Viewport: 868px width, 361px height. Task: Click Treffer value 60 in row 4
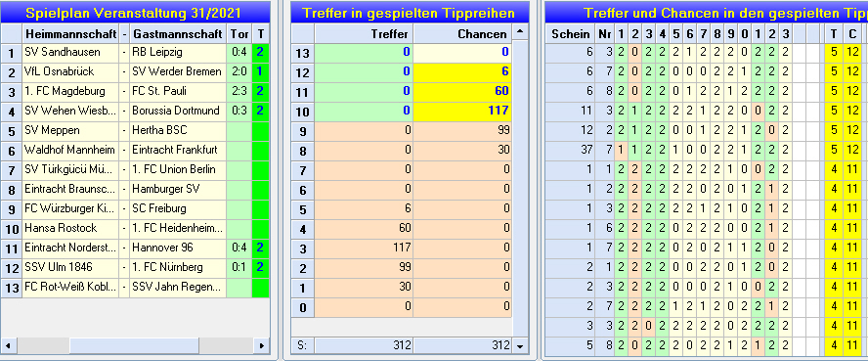pyautogui.click(x=364, y=229)
